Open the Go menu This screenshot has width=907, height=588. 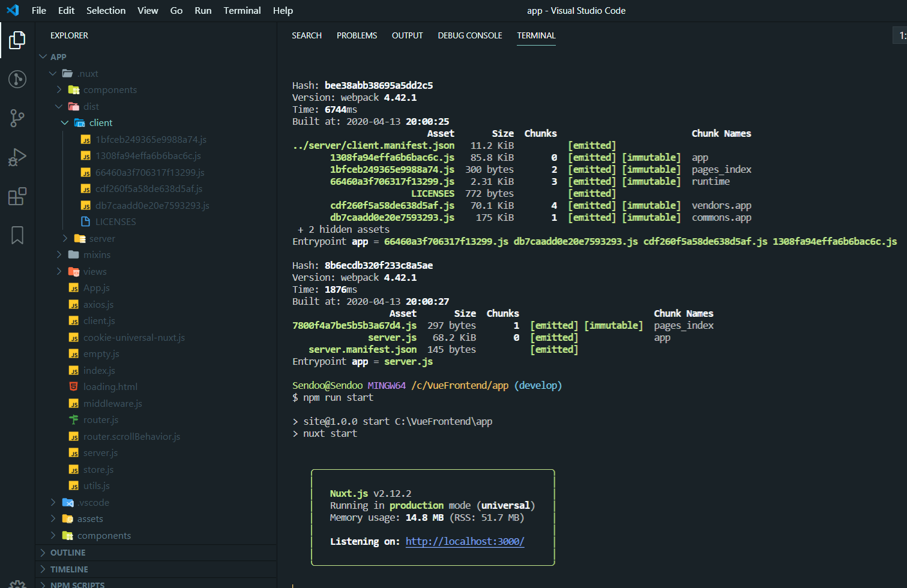click(x=176, y=10)
